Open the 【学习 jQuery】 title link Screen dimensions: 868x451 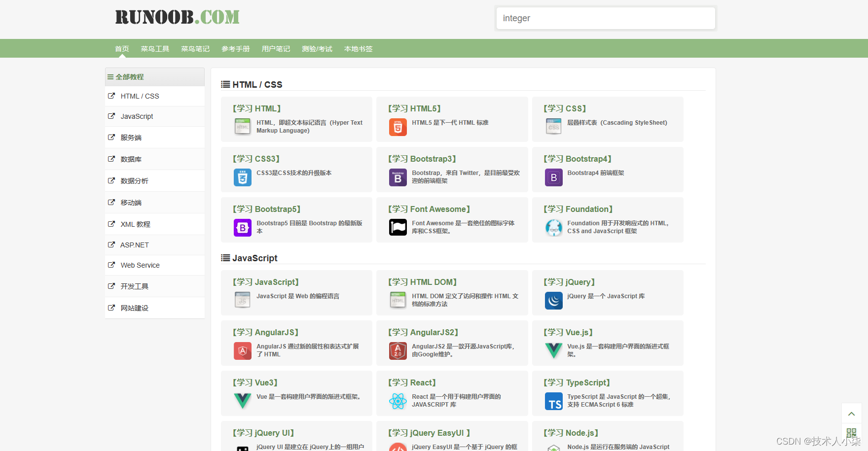569,282
